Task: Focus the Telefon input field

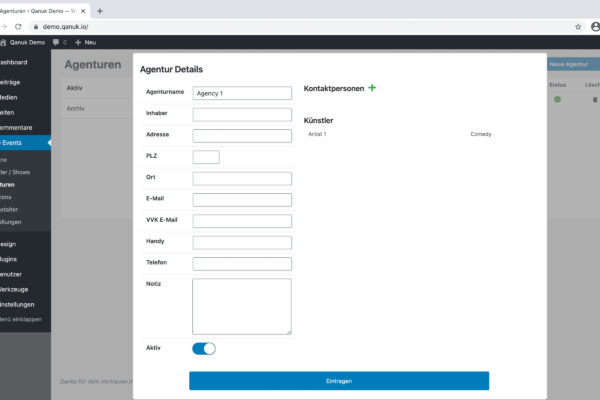Action: pyautogui.click(x=242, y=264)
